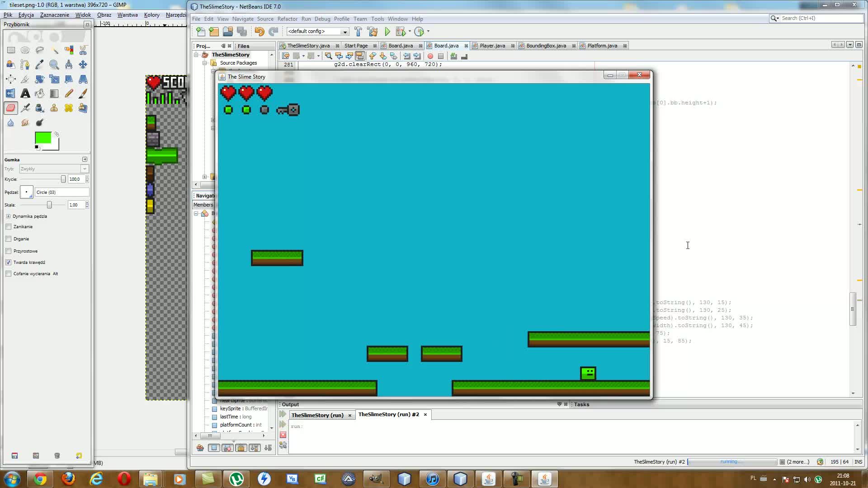Select the Rectangle Select tool in GIMP
Screen dimensions: 868x488
pos(11,50)
